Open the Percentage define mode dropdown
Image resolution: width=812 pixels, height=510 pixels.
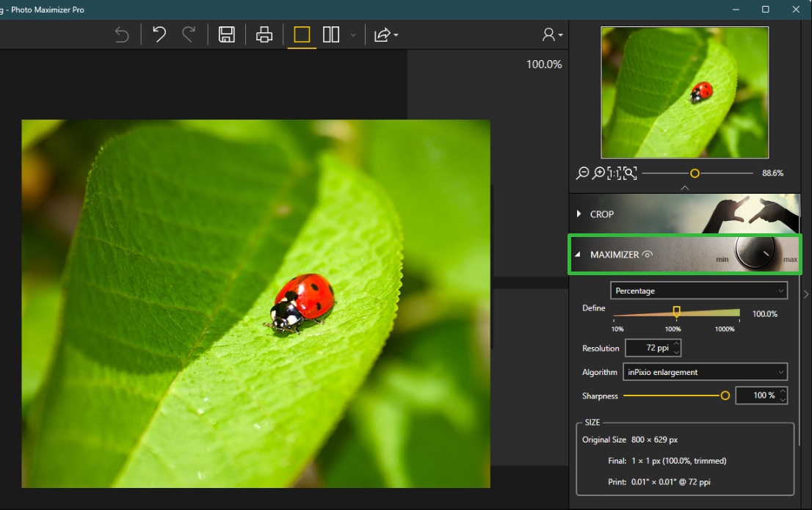[x=699, y=291]
